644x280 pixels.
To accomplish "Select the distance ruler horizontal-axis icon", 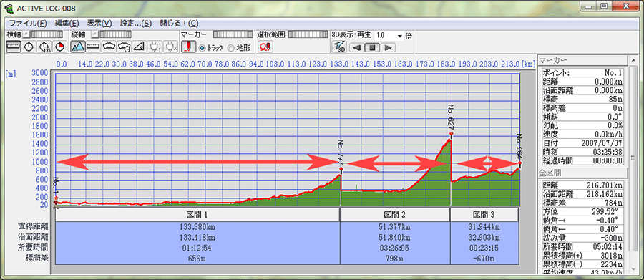I will [14, 47].
